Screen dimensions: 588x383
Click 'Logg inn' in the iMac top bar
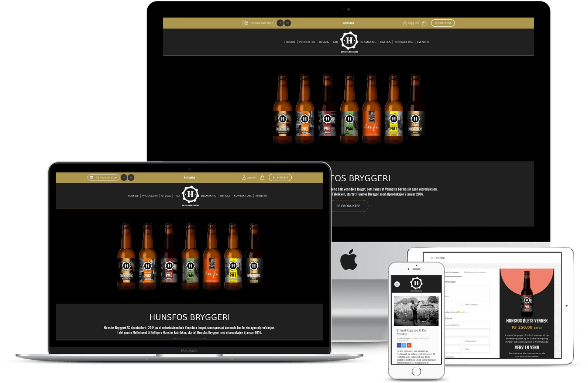411,23
